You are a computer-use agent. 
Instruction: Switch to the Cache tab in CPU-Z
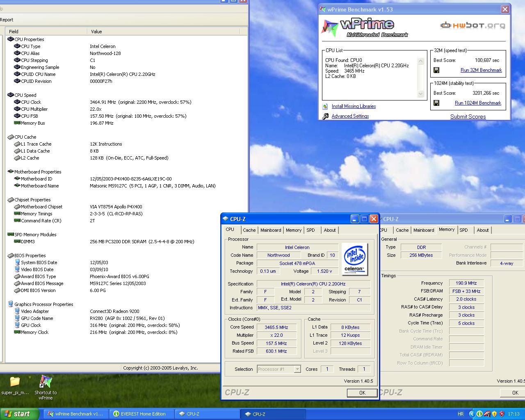click(249, 230)
